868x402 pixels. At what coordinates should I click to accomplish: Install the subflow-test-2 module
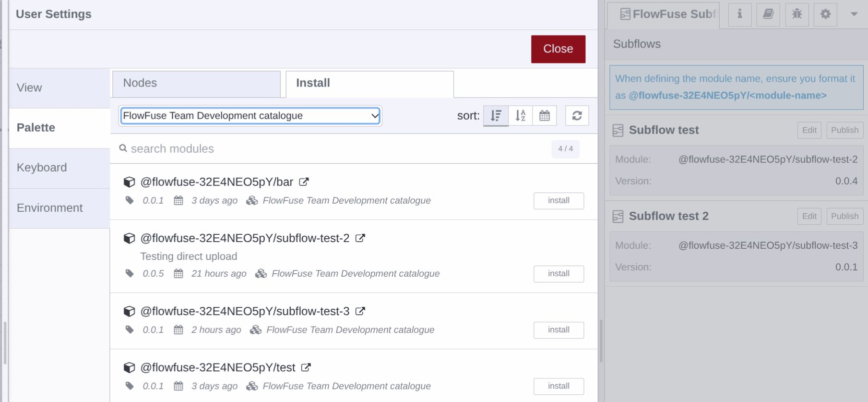pos(559,274)
